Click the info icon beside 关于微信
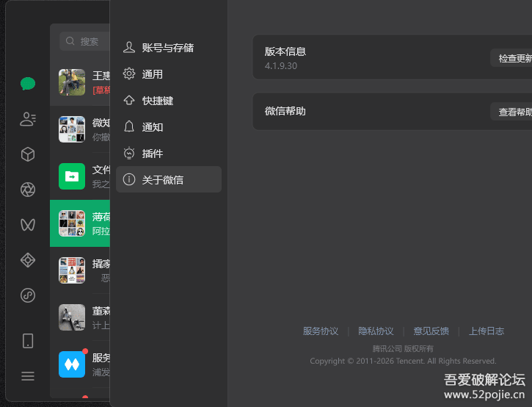The height and width of the screenshot is (407, 532). click(129, 179)
